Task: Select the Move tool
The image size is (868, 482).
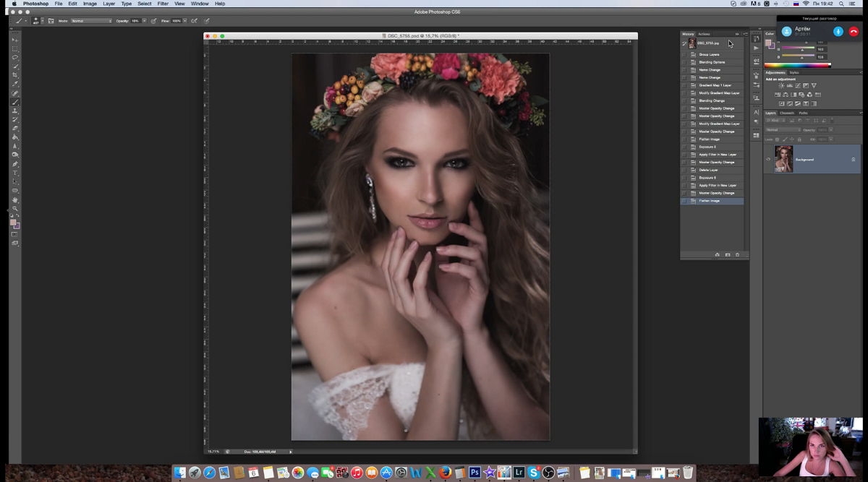Action: pyautogui.click(x=14, y=40)
